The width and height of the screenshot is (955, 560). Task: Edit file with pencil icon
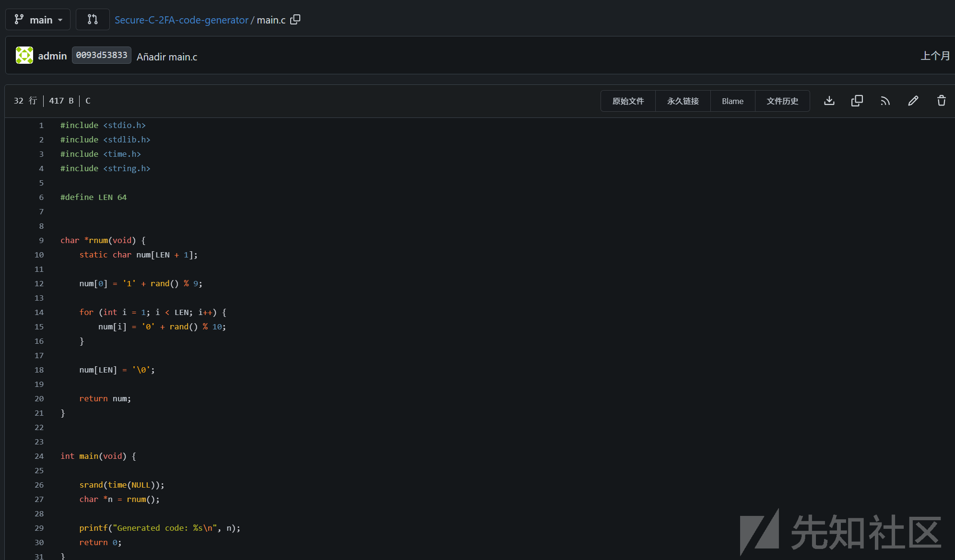[913, 101]
